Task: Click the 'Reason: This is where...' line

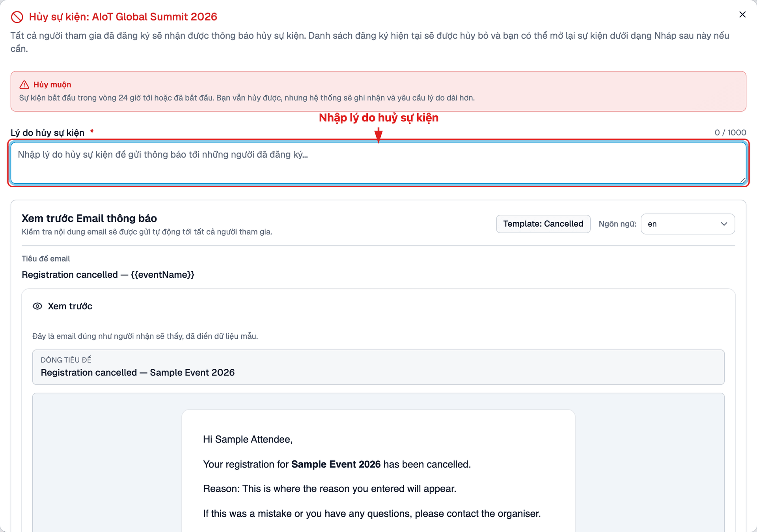Action: (330, 489)
